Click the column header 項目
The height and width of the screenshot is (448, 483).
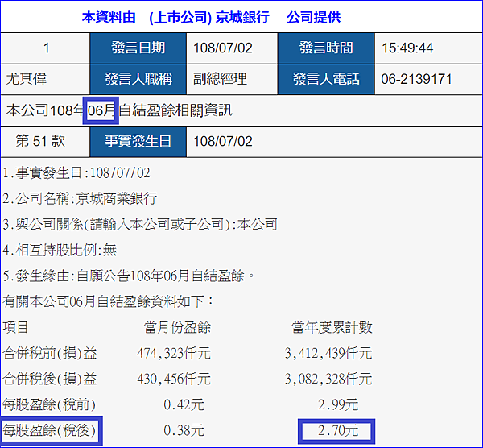[x=15, y=327]
